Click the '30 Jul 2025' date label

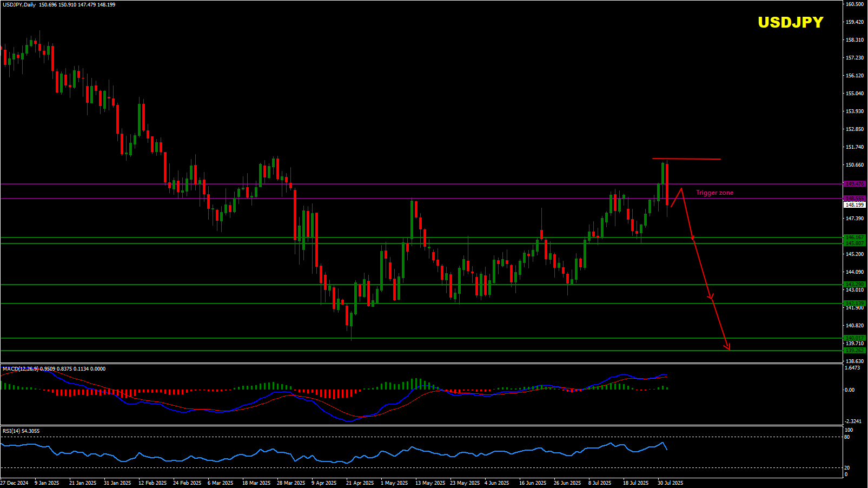tap(670, 483)
